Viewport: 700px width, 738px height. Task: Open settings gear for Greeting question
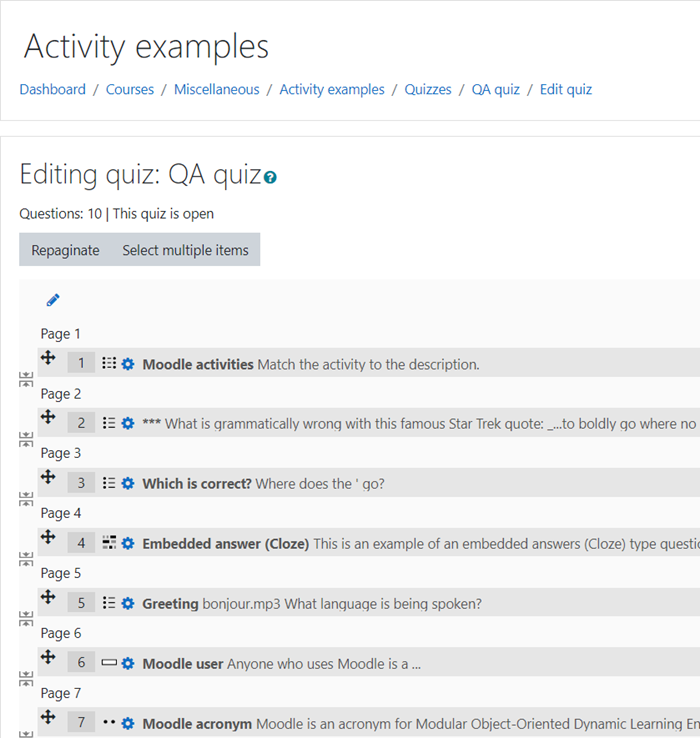(128, 603)
